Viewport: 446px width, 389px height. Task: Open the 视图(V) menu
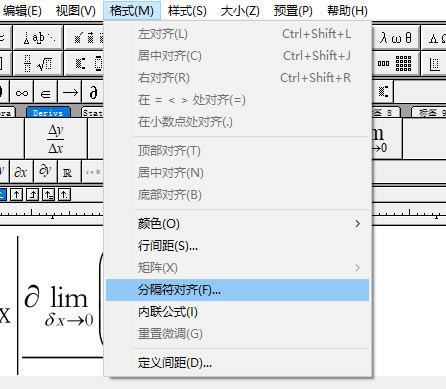click(75, 11)
